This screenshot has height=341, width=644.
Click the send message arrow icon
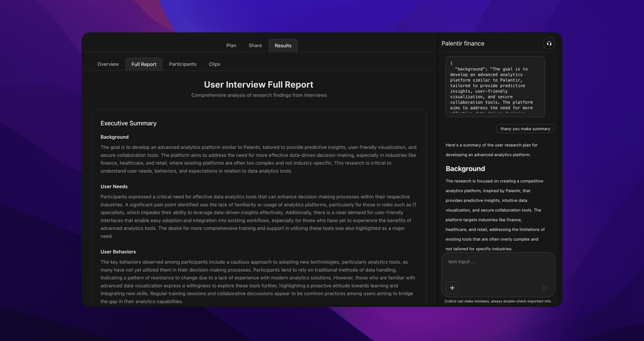pos(545,288)
